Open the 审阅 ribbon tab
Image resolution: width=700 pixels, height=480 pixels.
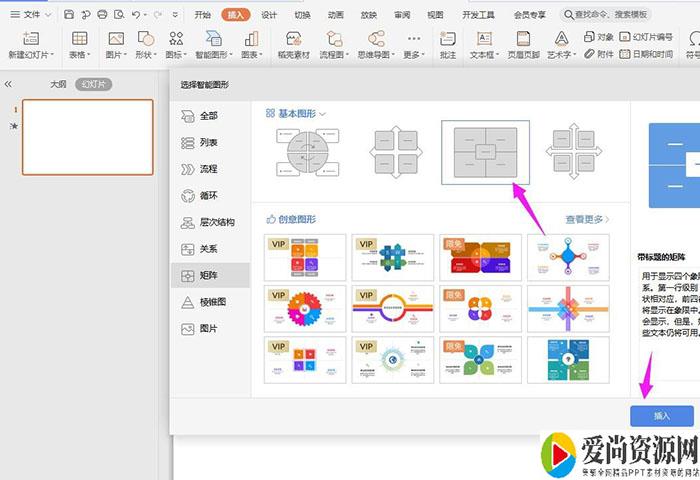point(402,15)
